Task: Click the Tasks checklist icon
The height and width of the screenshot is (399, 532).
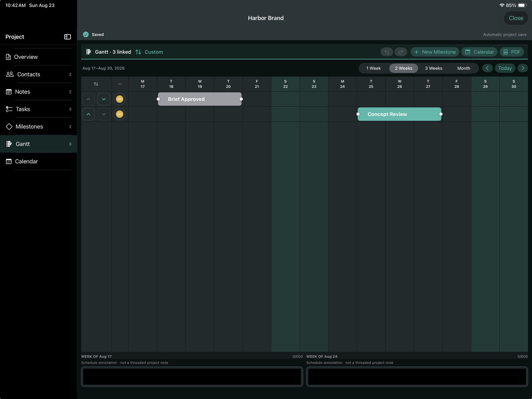Action: coord(9,109)
